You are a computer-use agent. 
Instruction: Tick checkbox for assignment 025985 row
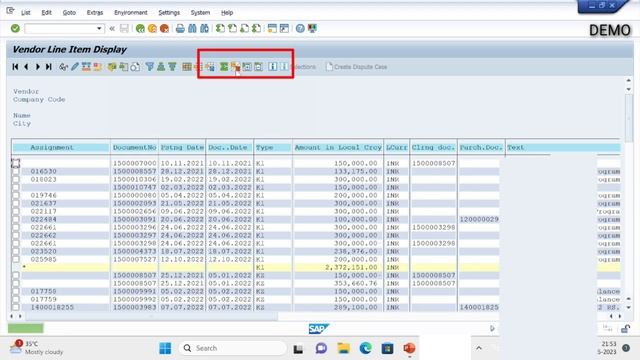point(16,260)
